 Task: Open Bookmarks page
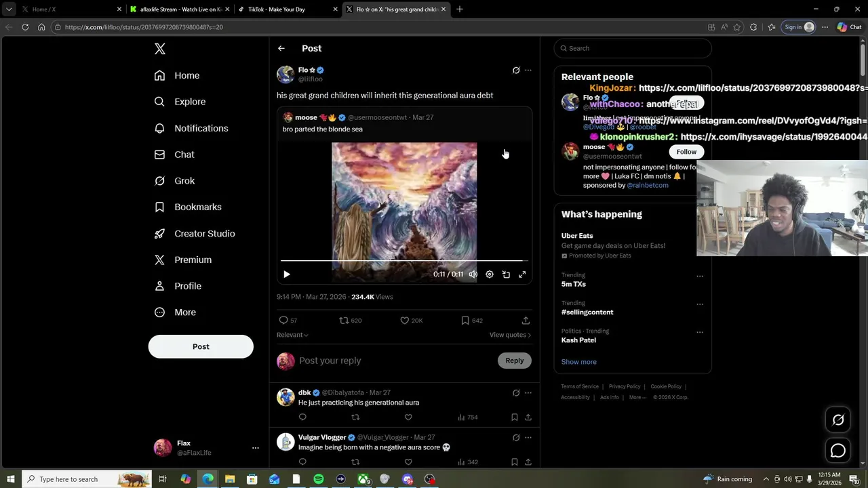click(188, 207)
